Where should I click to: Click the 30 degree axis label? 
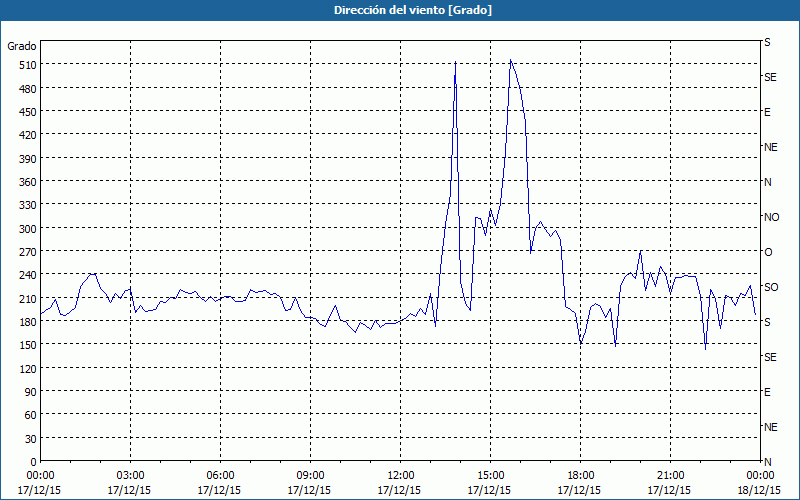[x=31, y=439]
